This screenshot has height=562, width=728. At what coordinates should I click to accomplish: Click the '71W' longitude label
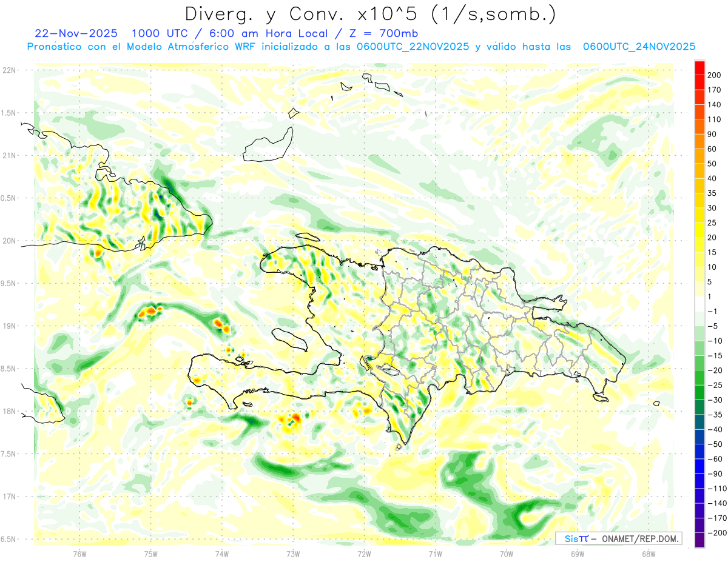[435, 555]
